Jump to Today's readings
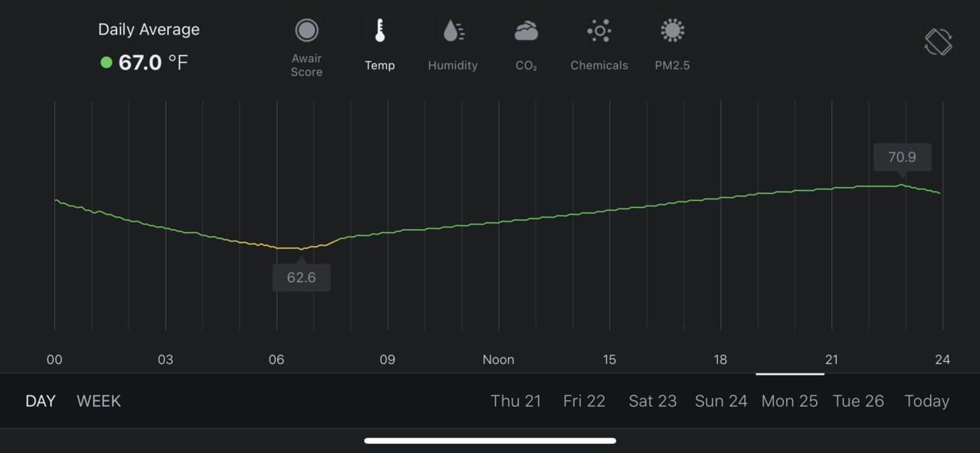The height and width of the screenshot is (453, 980). click(926, 401)
